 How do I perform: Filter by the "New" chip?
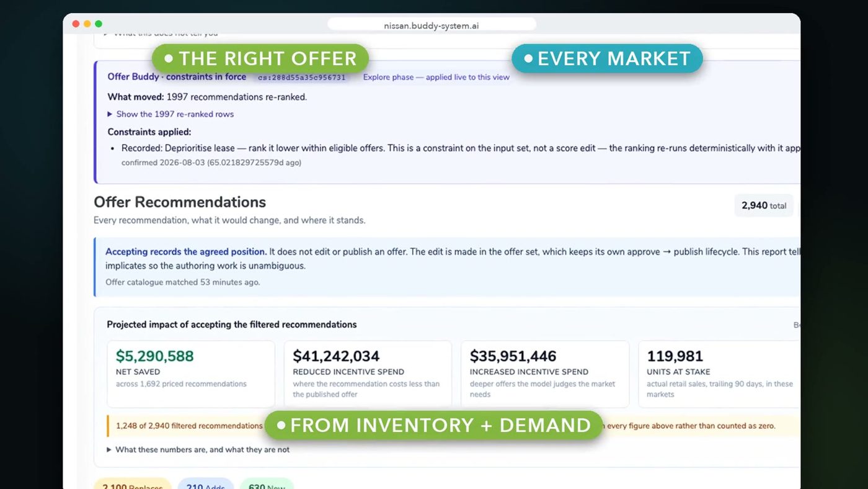click(267, 484)
